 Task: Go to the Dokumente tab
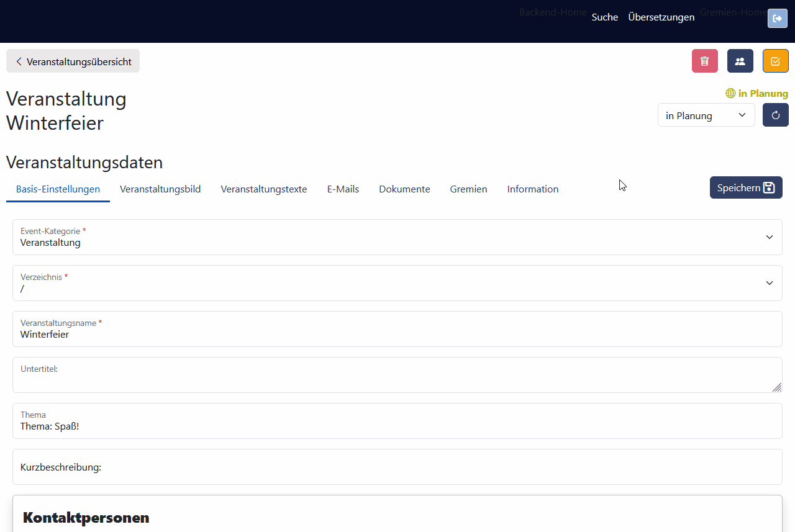(404, 189)
